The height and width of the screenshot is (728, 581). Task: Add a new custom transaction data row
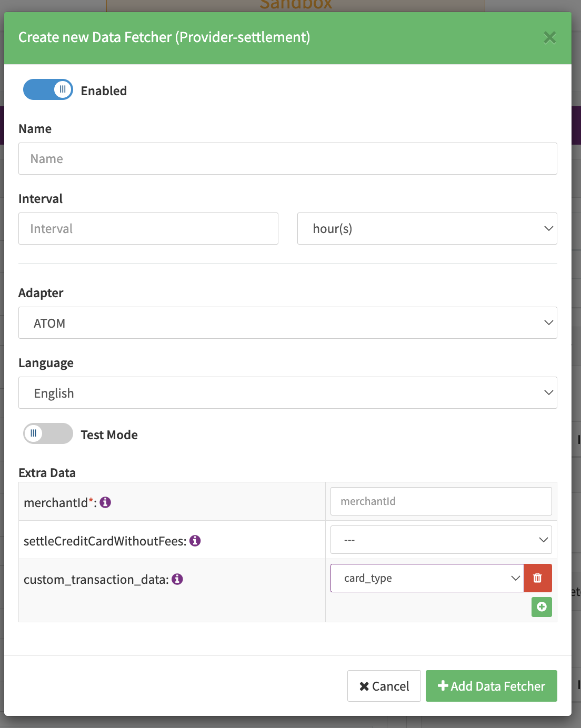click(x=542, y=607)
